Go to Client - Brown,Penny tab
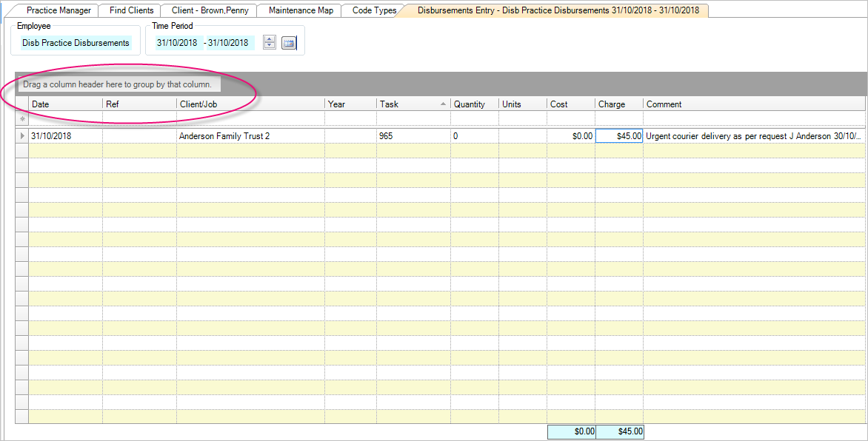 (x=210, y=10)
